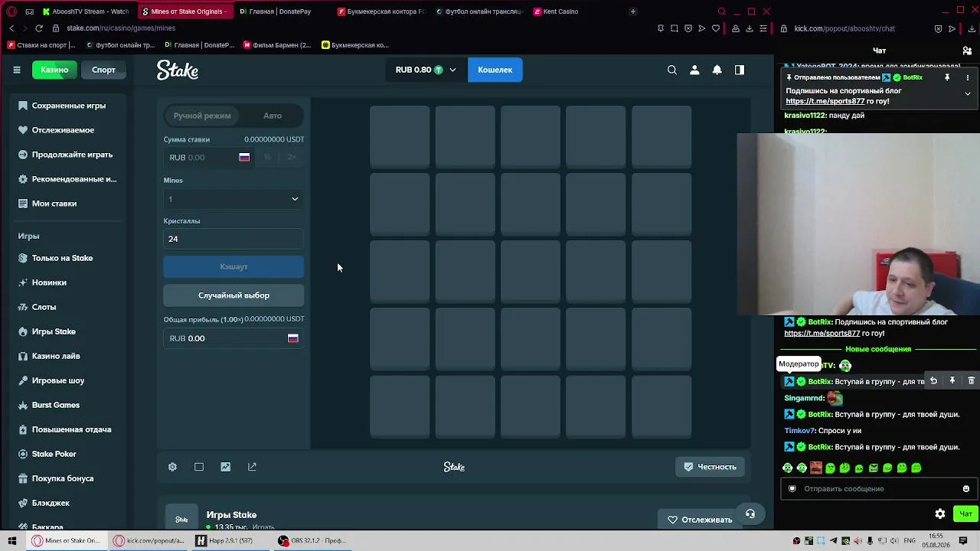Expand the pinned chat message chevron
The height and width of the screenshot is (551, 980).
click(x=968, y=93)
